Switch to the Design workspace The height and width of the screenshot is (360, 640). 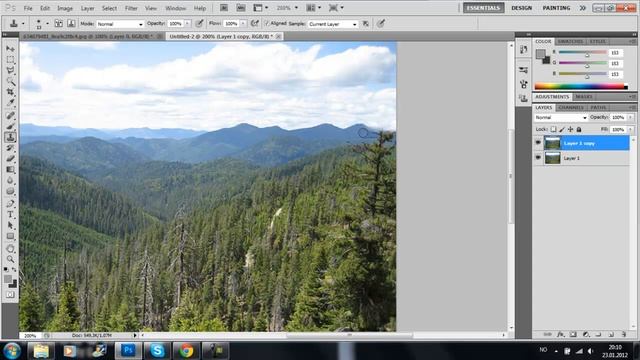pos(522,8)
